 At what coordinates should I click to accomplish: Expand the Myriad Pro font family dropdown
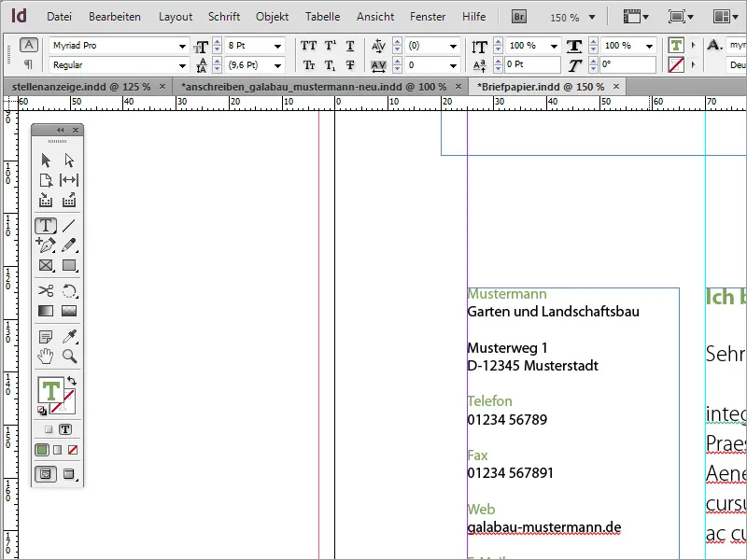pos(182,46)
